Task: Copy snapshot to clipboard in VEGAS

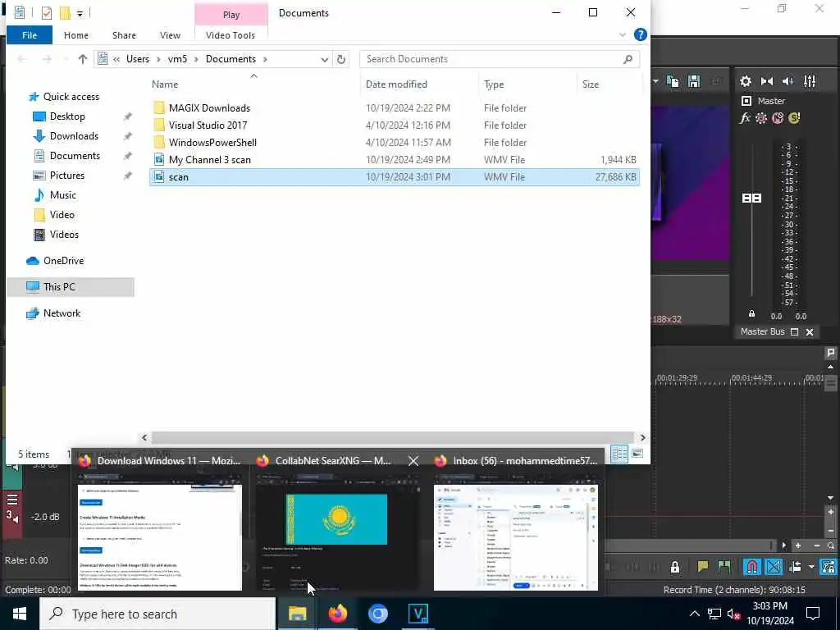Action: click(673, 81)
